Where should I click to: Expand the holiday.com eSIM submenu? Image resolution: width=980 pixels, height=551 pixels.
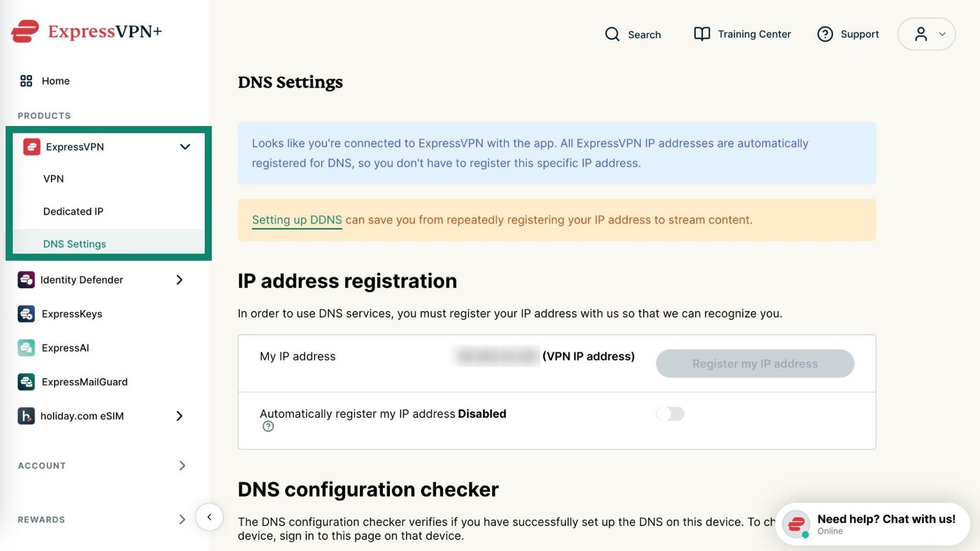179,416
